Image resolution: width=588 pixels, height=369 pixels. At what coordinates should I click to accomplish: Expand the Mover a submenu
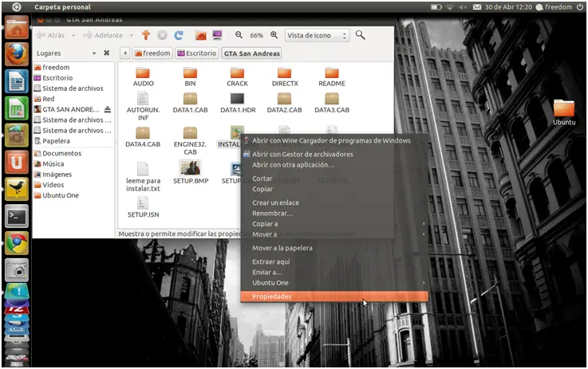pyautogui.click(x=334, y=234)
